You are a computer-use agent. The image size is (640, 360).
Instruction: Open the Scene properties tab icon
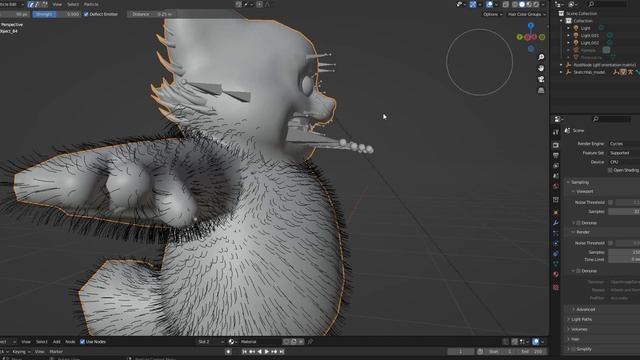(x=556, y=176)
